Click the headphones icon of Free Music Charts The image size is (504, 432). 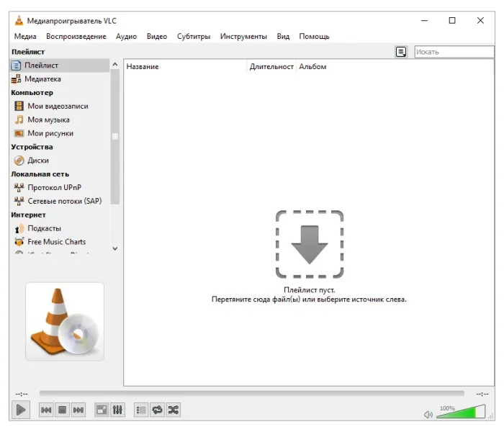pos(19,242)
